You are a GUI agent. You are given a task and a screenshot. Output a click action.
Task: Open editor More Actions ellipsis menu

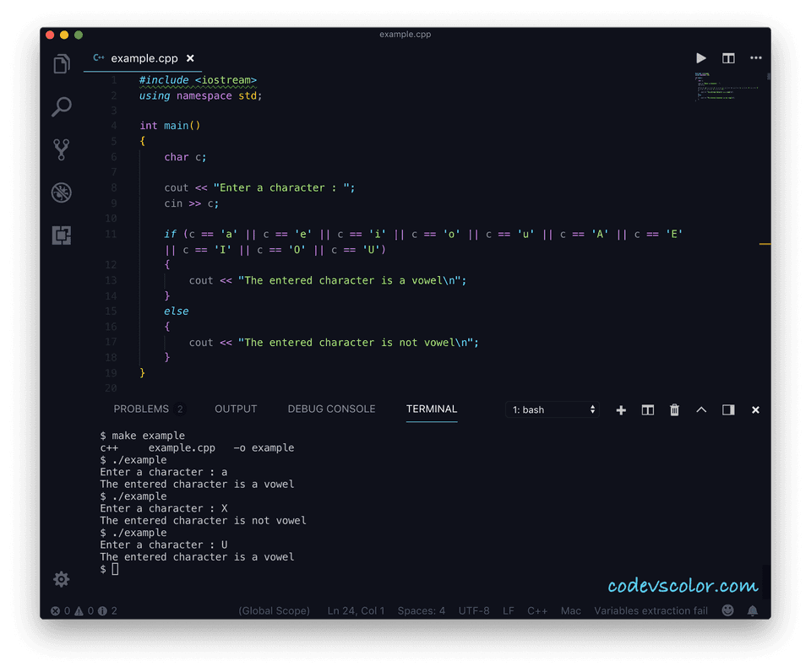(756, 58)
